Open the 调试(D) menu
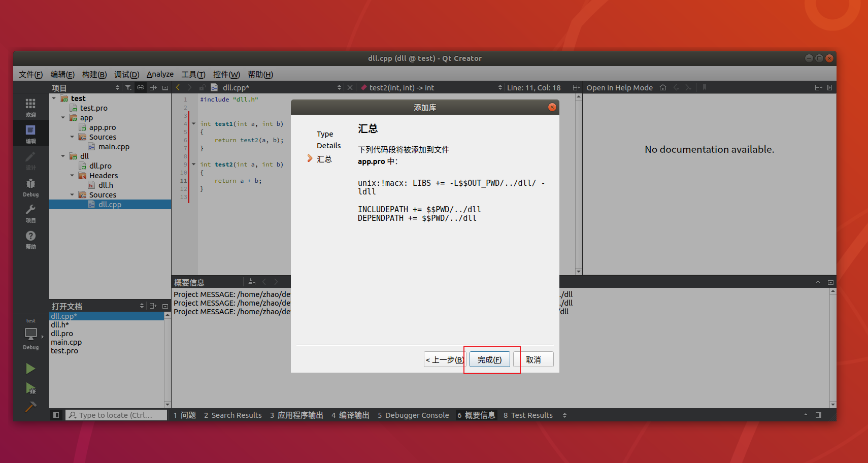 pos(126,74)
